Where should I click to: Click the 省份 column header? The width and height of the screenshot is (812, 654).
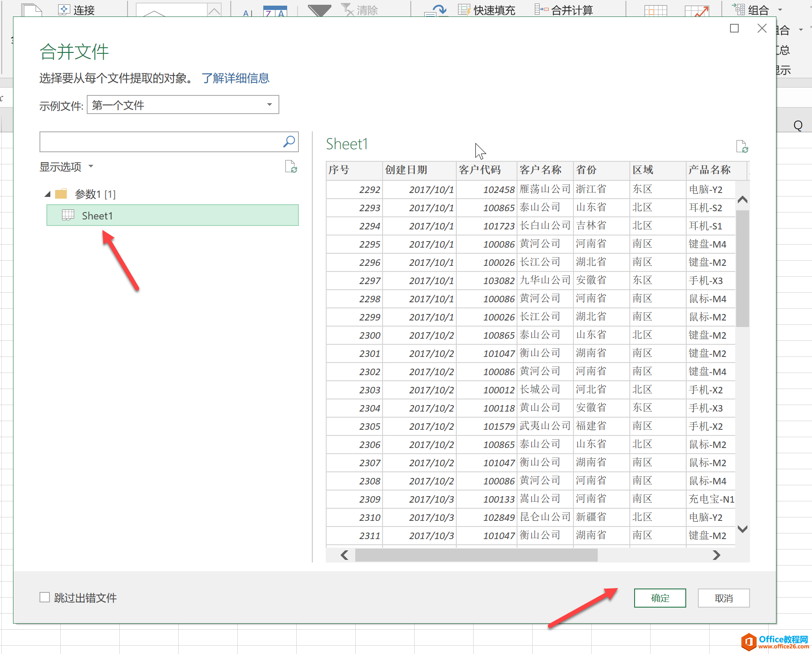click(602, 170)
